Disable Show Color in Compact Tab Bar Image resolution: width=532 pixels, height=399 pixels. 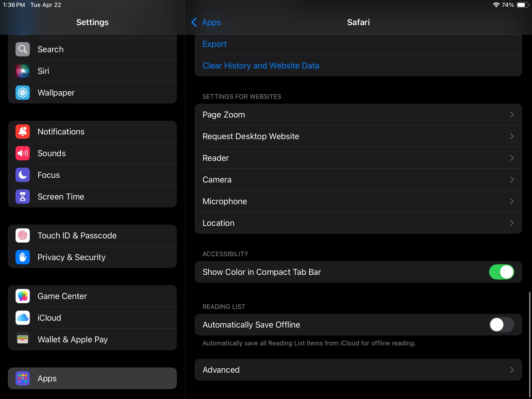click(x=501, y=272)
